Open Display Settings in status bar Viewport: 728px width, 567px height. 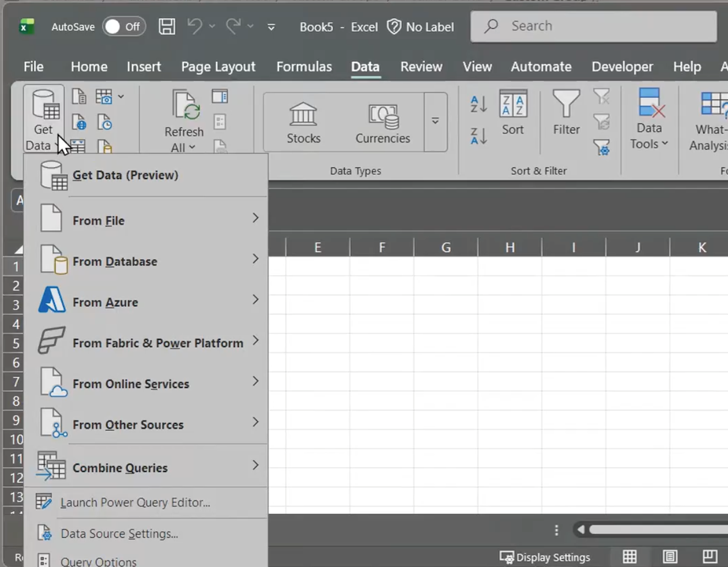545,557
